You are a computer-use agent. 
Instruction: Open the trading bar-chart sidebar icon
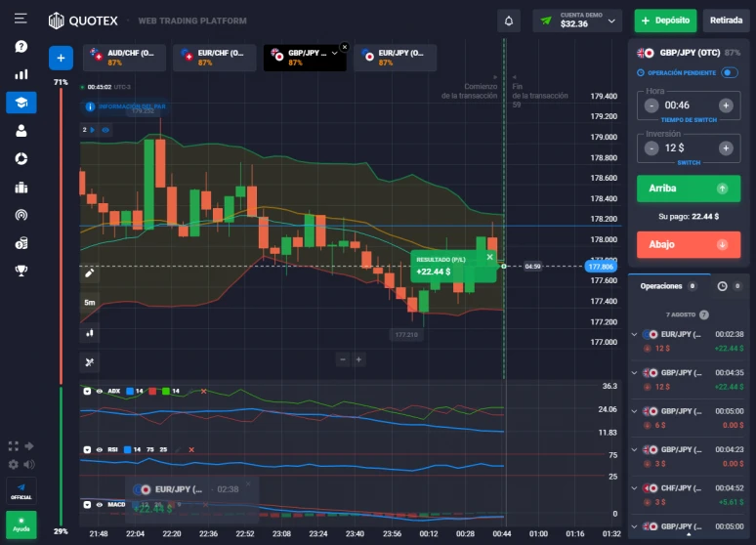[x=21, y=74]
